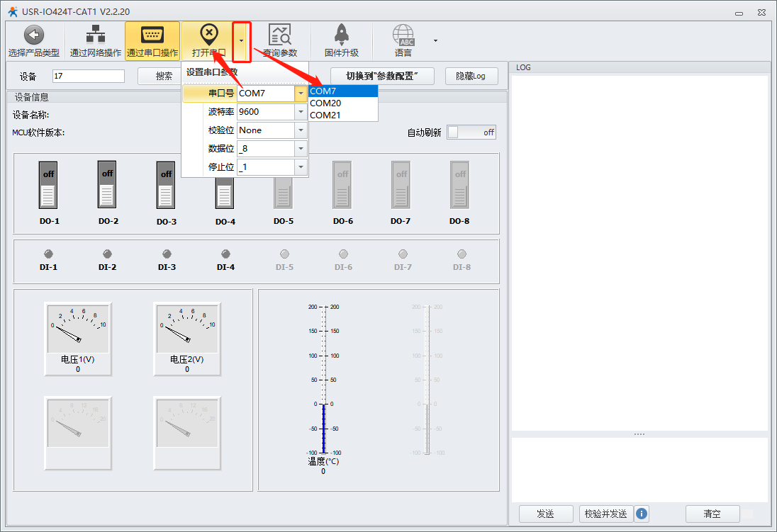
Task: Open the 串口号 COM port dropdown
Action: click(301, 93)
